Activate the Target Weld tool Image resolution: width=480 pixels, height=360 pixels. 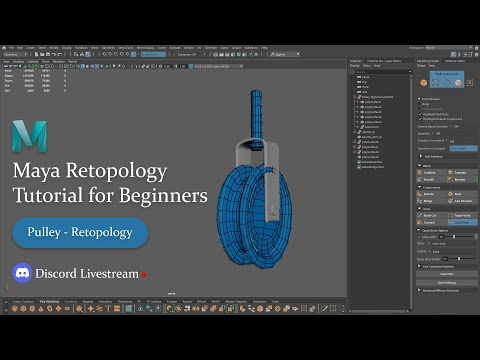click(462, 215)
